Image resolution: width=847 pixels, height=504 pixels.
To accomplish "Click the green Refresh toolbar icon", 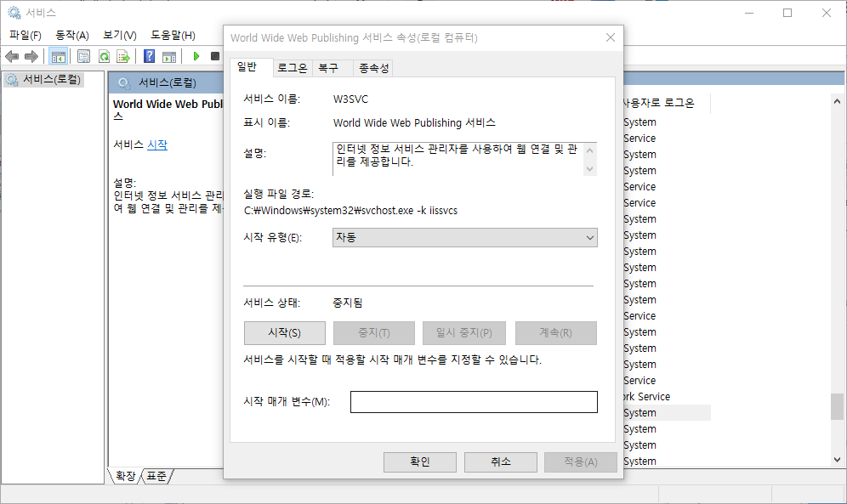I will point(104,56).
